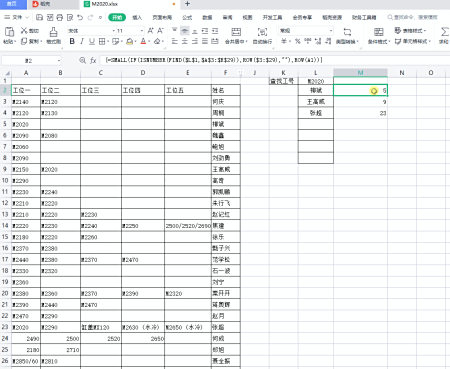Image resolution: width=450 pixels, height=369 pixels.
Task: Click the Print icon in quick access toolbar
Action: (60, 17)
